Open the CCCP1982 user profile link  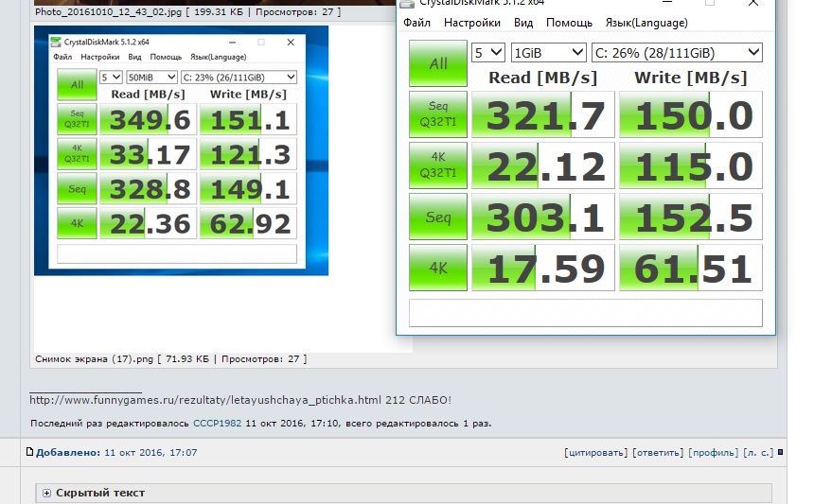217,423
